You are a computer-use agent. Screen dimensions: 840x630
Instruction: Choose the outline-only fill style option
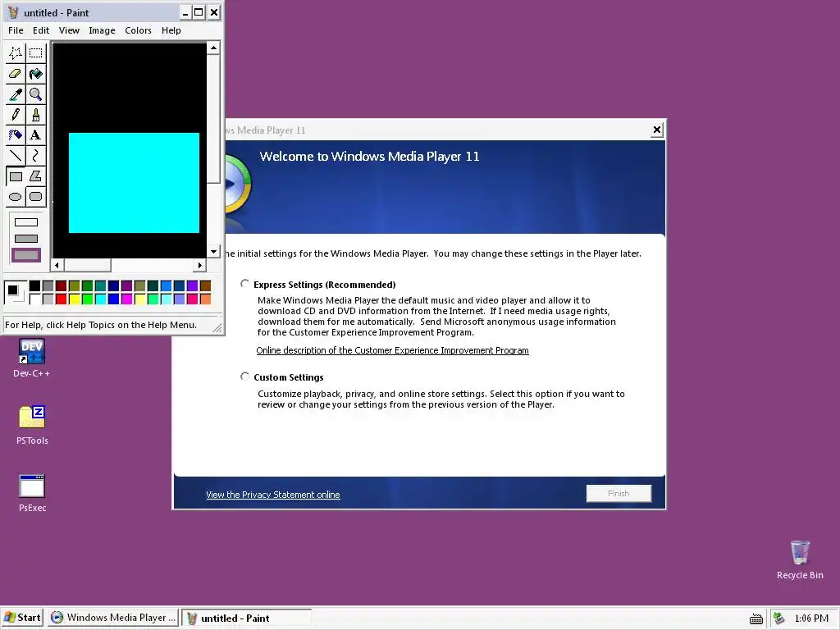click(x=26, y=221)
